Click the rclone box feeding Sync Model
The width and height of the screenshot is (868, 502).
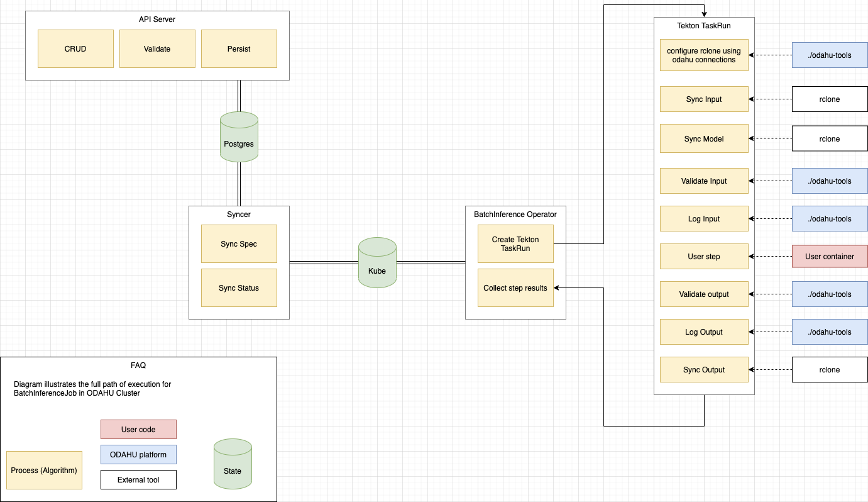coord(830,138)
